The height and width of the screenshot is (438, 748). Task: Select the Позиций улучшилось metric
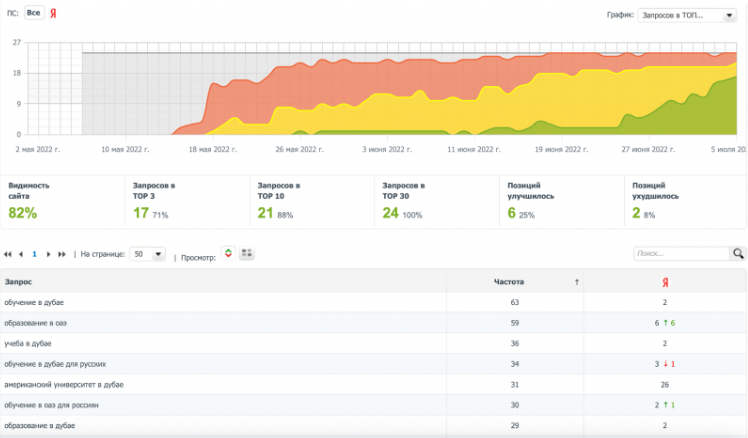pos(528,200)
